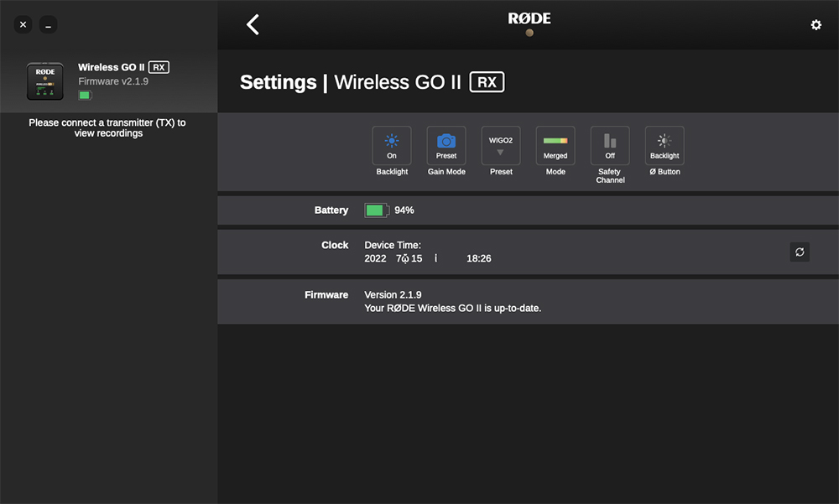The width and height of the screenshot is (839, 504).
Task: Click the Battery level indicator icon
Action: [x=377, y=210]
